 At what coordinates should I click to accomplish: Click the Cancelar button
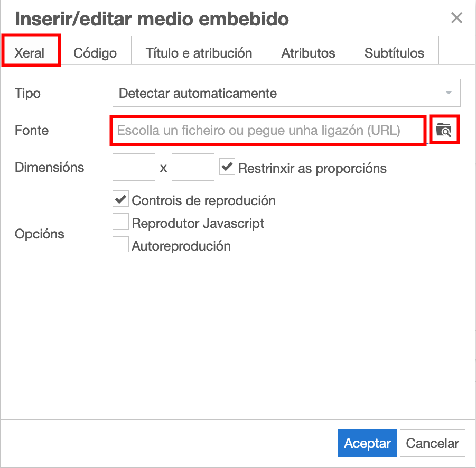pyautogui.click(x=432, y=443)
